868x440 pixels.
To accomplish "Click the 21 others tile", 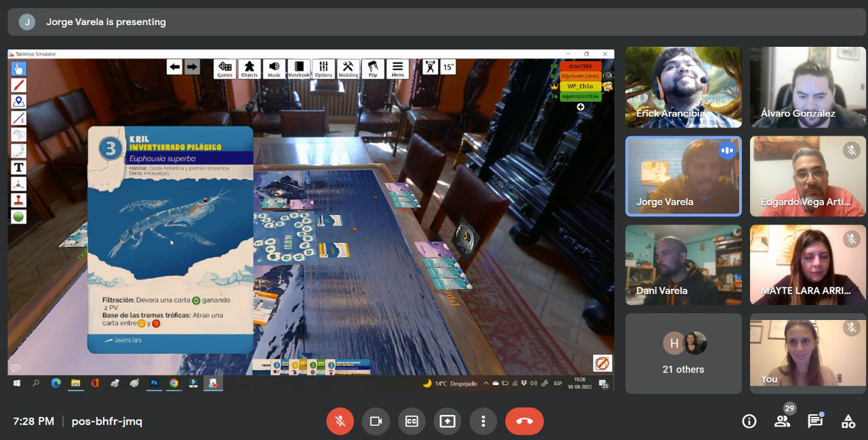I will pos(684,353).
